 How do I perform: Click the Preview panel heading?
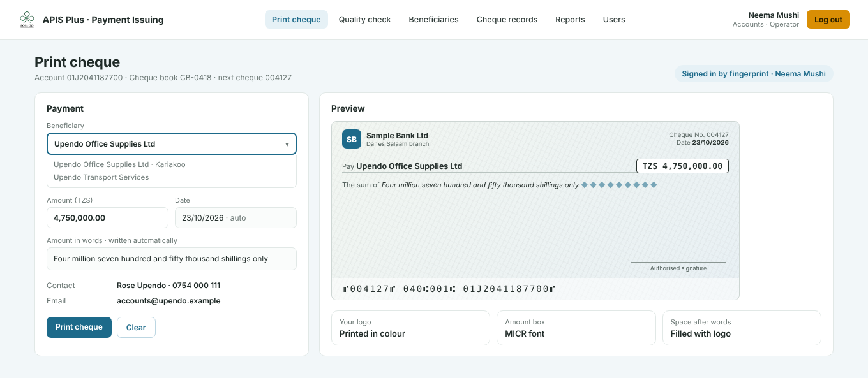point(348,108)
